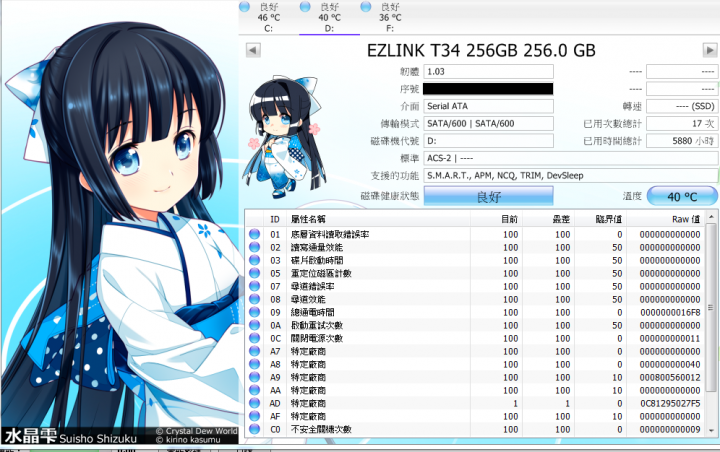Click the status orb for attribute 0A
The image size is (720, 452).
click(x=254, y=325)
